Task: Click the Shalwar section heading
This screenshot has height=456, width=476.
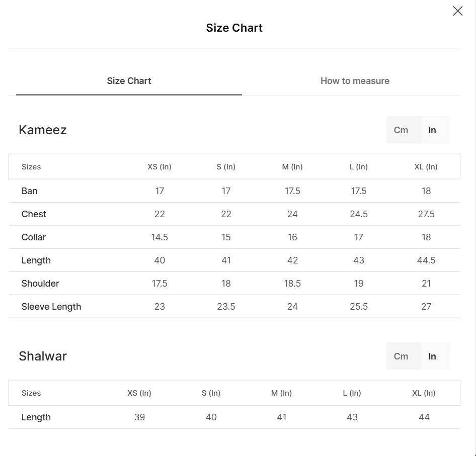Action: click(x=43, y=356)
